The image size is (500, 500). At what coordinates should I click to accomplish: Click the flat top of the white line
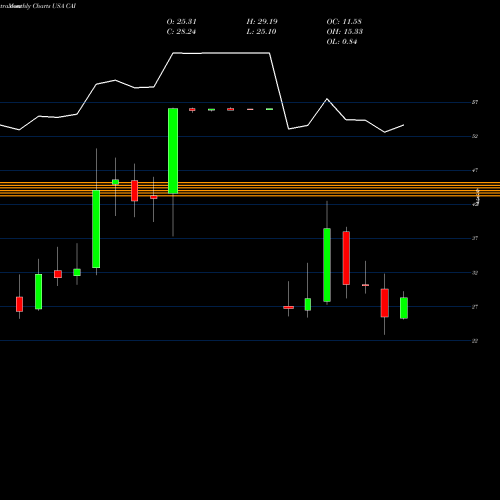click(x=221, y=53)
